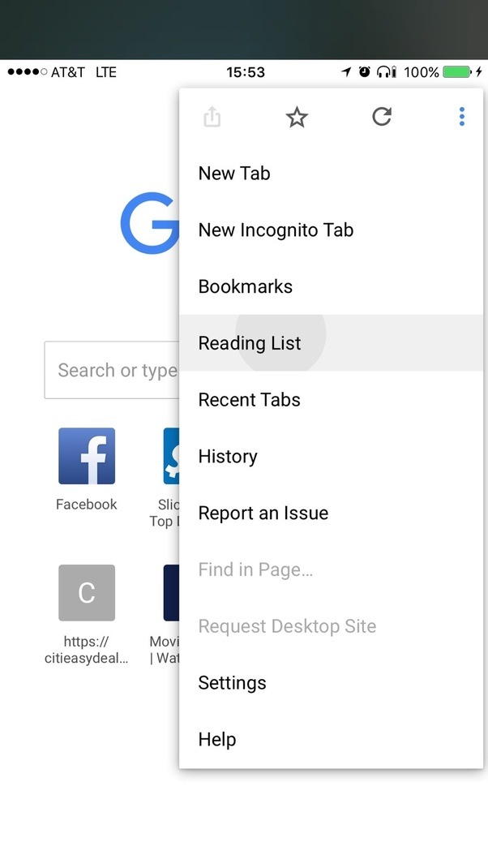This screenshot has height=868, width=488.
Task: Share the current page
Action: pos(212,116)
